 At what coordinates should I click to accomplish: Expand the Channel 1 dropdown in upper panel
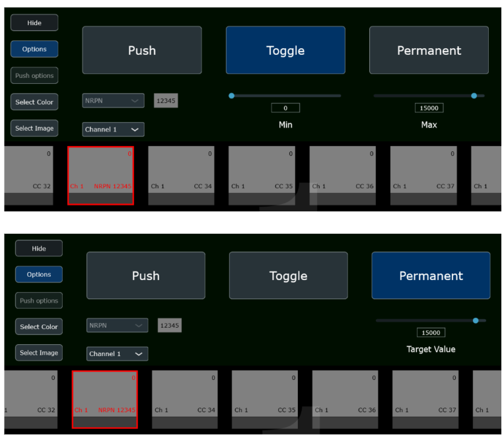click(113, 129)
